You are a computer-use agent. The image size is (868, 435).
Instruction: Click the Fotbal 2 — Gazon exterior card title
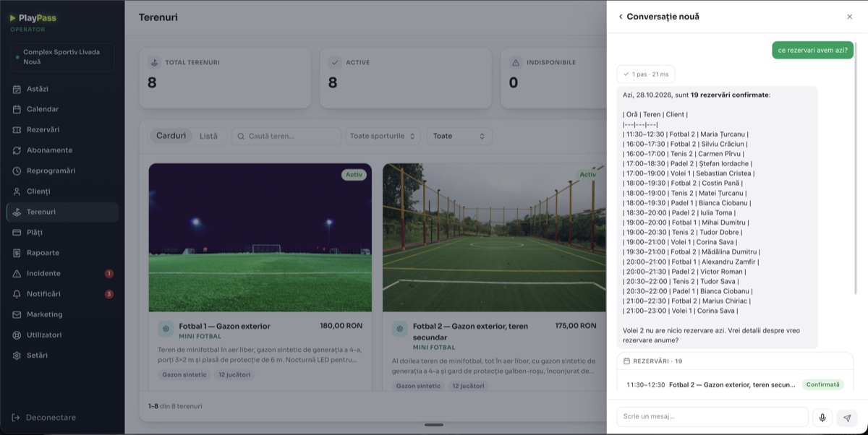point(470,331)
